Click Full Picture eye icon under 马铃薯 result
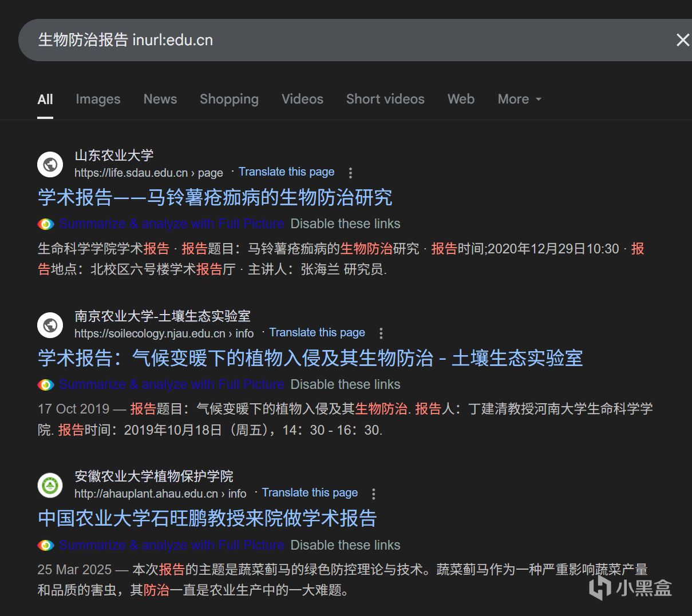This screenshot has width=692, height=616. 46,224
